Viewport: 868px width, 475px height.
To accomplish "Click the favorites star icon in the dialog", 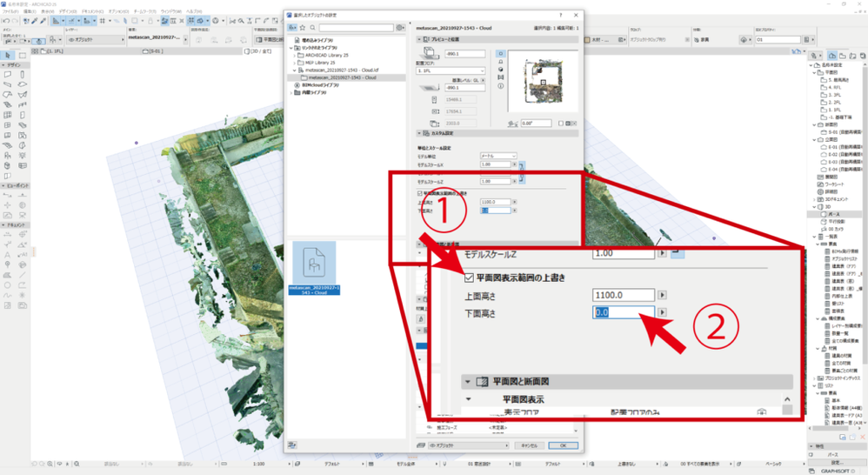I will 303,28.
